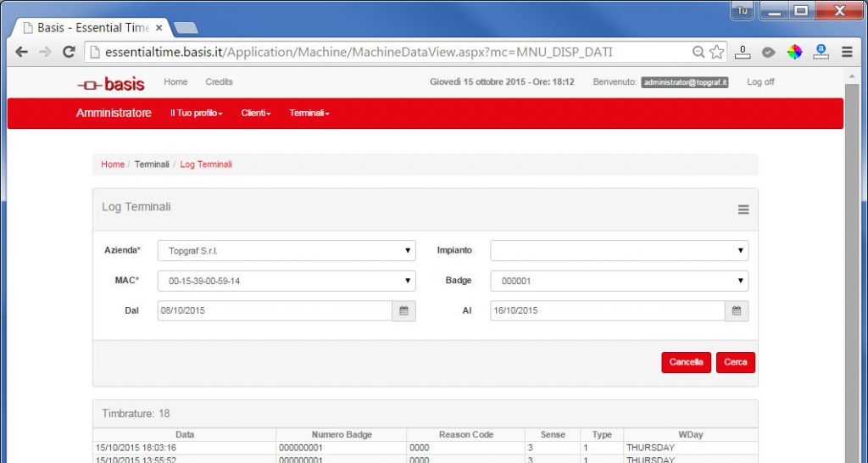Open the Il Tuo profilo menu

[x=196, y=114]
